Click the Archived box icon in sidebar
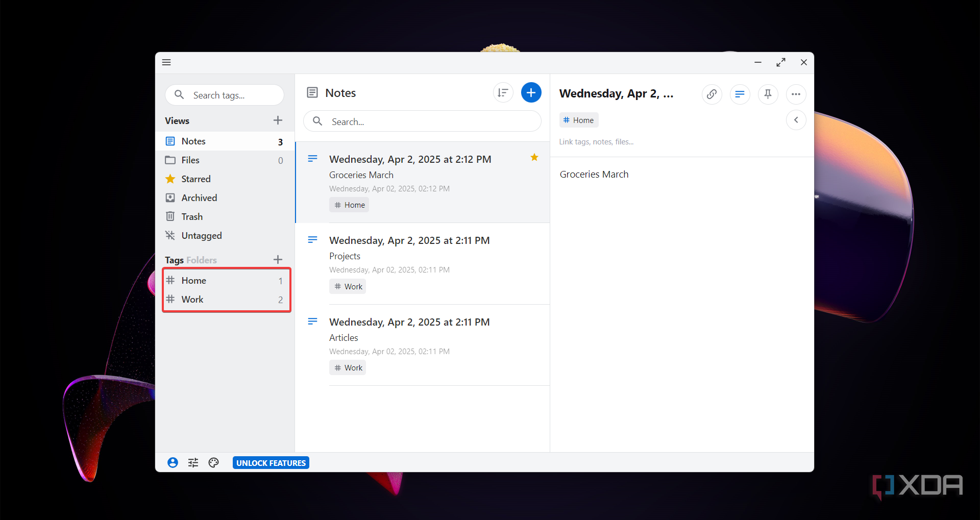The height and width of the screenshot is (520, 980). click(x=170, y=198)
